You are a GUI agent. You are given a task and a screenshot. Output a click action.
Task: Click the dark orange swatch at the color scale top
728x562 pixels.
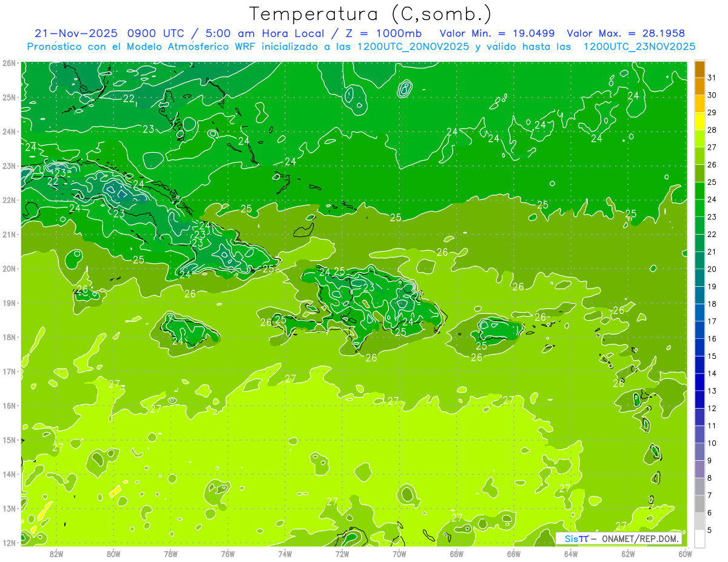(x=699, y=69)
